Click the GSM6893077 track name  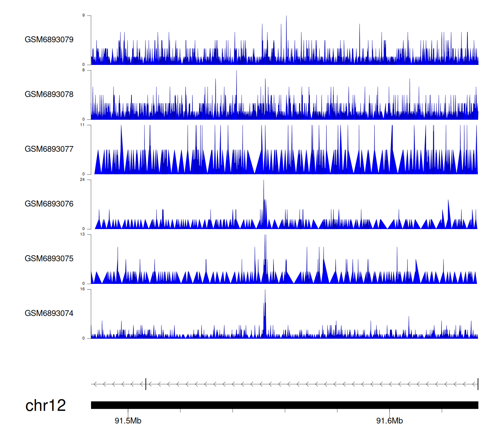tap(49, 149)
